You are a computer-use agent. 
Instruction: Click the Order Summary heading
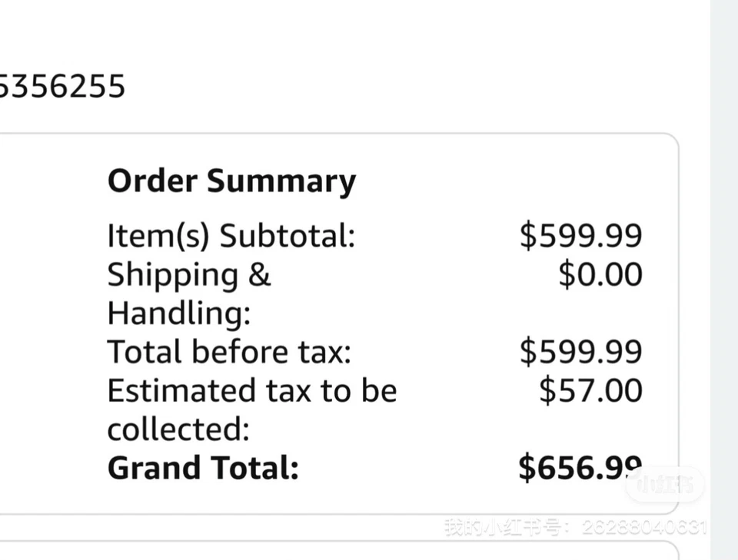point(231,181)
